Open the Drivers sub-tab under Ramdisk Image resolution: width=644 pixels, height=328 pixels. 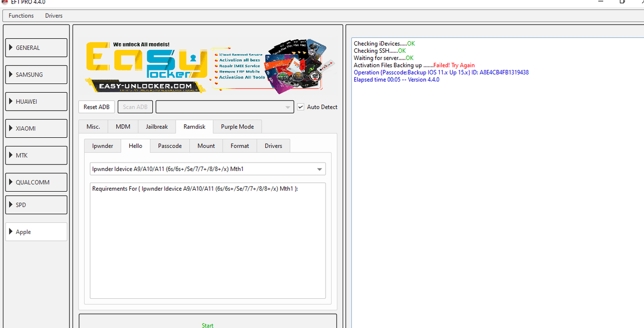click(x=273, y=146)
